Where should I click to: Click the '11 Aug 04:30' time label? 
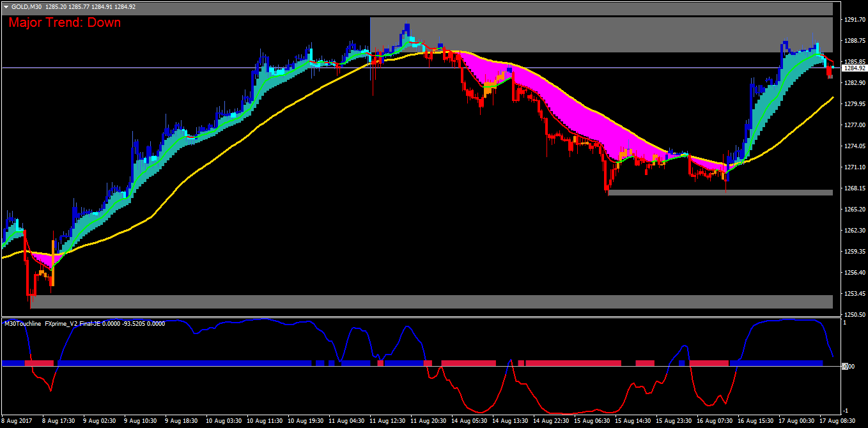pyautogui.click(x=346, y=422)
